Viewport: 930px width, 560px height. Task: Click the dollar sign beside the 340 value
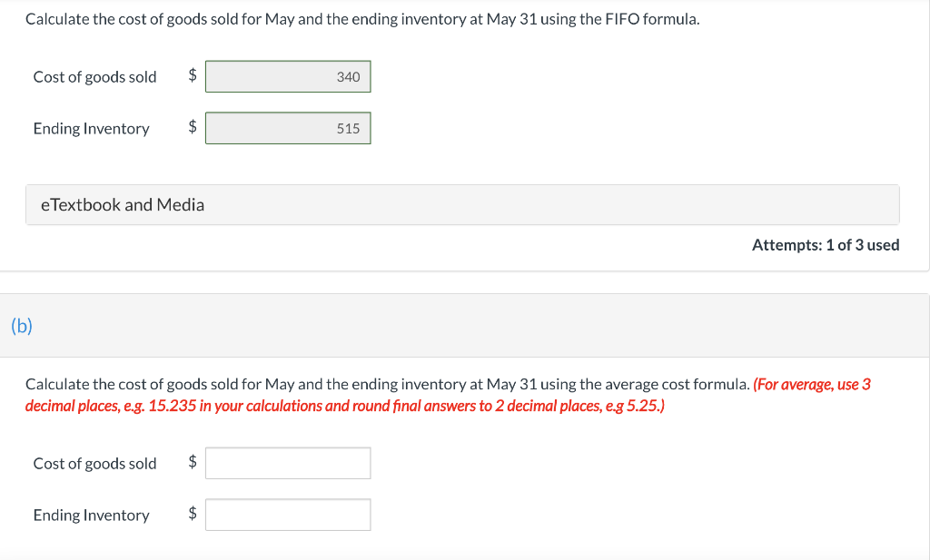(x=192, y=76)
